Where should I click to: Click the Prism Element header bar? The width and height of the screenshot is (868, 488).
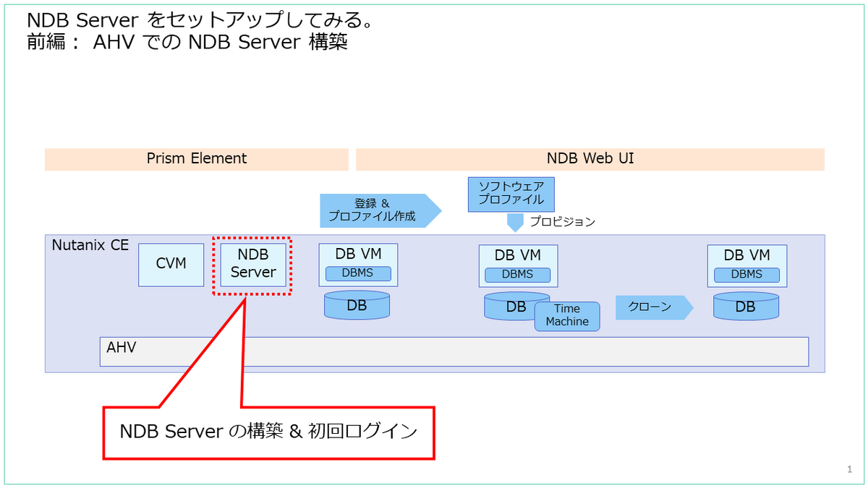[x=197, y=159]
